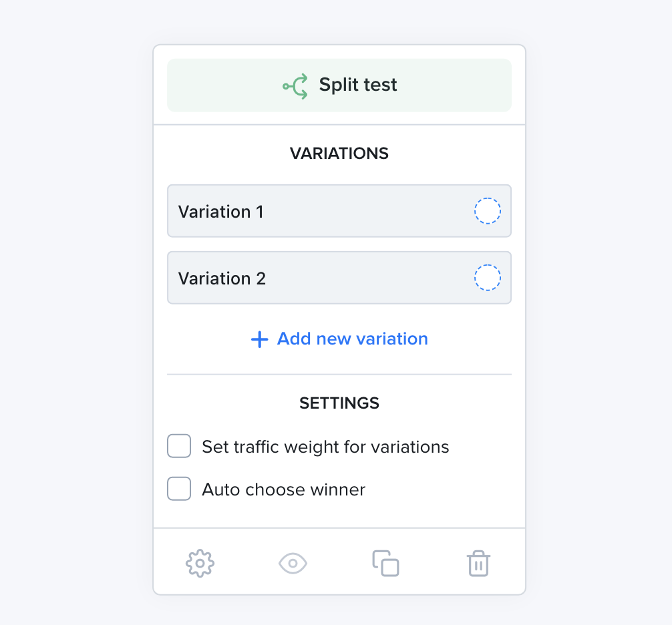Click the Auto choose winner label text
The width and height of the screenshot is (672, 625).
[x=284, y=489]
